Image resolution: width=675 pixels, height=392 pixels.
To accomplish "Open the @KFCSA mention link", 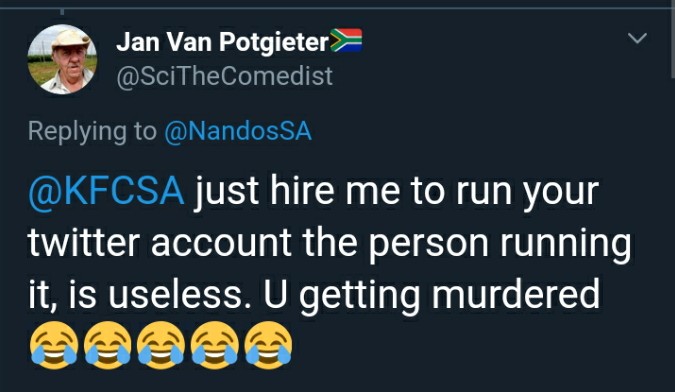I will pos(106,191).
